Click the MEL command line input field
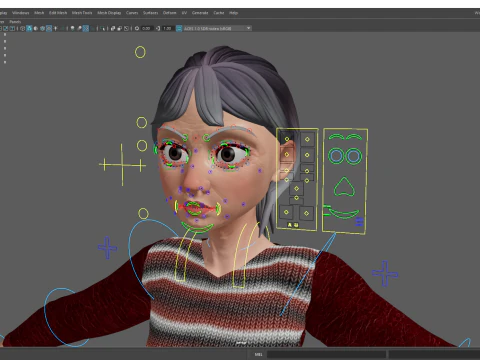 tap(327, 354)
